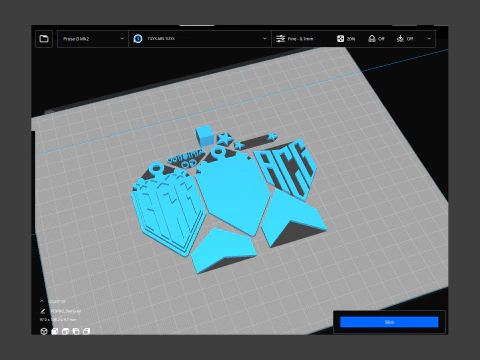Select the large star model beside the cube
The image size is (480, 360).
(x=224, y=139)
